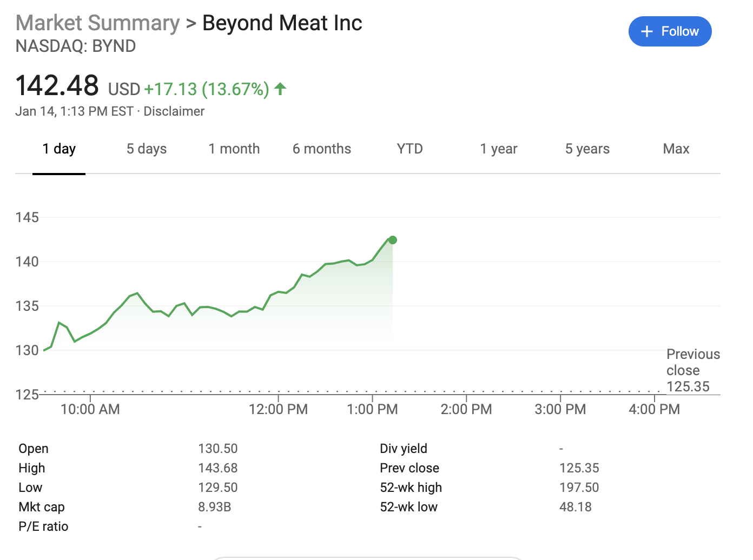Screen dimensions: 753x560
Task: Click the green up arrow icon
Action: (x=280, y=89)
